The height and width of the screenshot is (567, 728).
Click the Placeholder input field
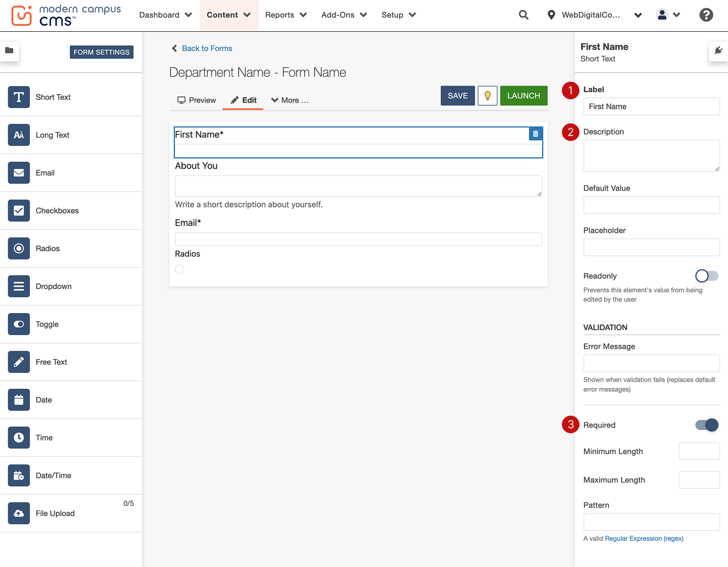pyautogui.click(x=651, y=247)
